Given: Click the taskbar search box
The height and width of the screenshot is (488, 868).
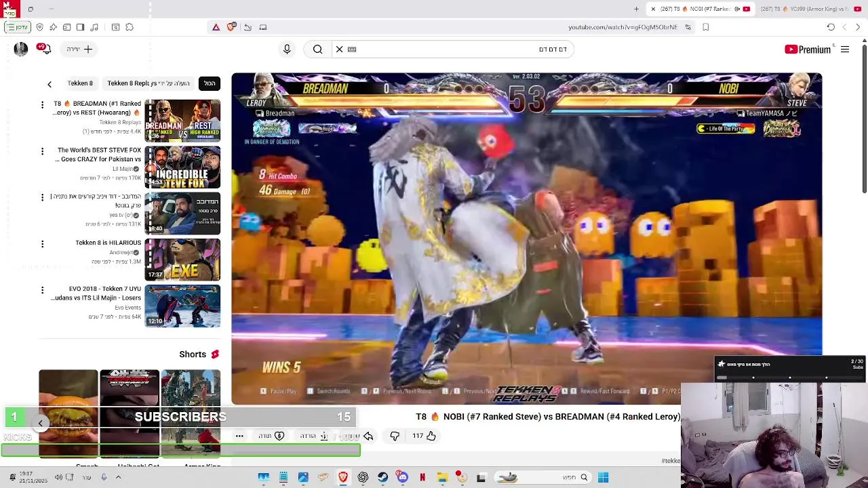Looking at the screenshot, I should [x=542, y=477].
